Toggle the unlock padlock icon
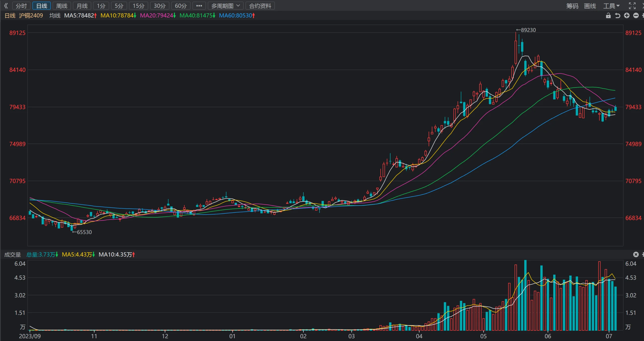Screen dimensions: 644x341 point(608,16)
